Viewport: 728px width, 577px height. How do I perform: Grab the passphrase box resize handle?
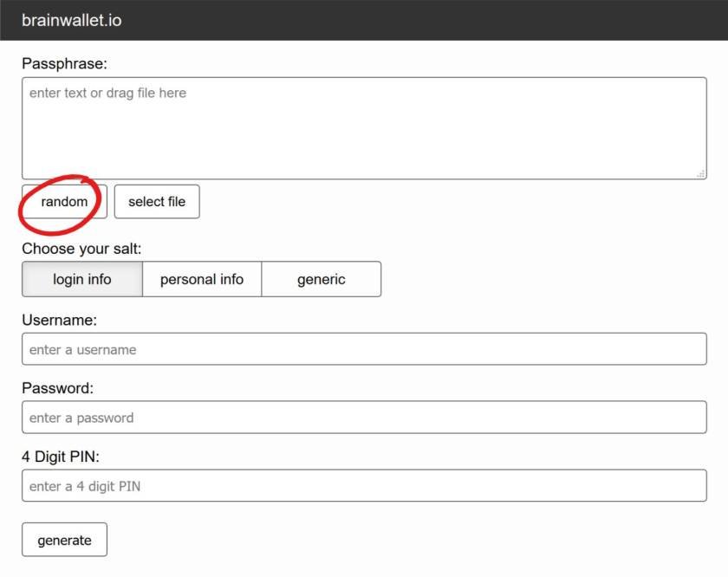pos(701,173)
